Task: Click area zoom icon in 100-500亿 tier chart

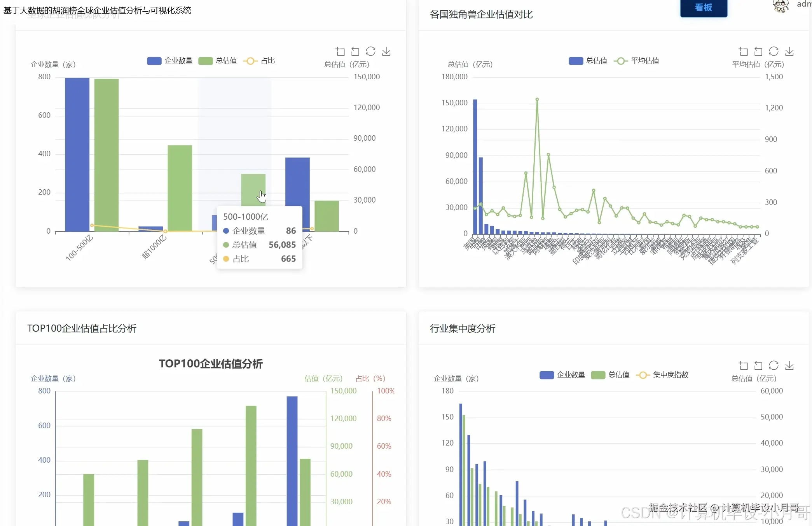Action: tap(340, 51)
